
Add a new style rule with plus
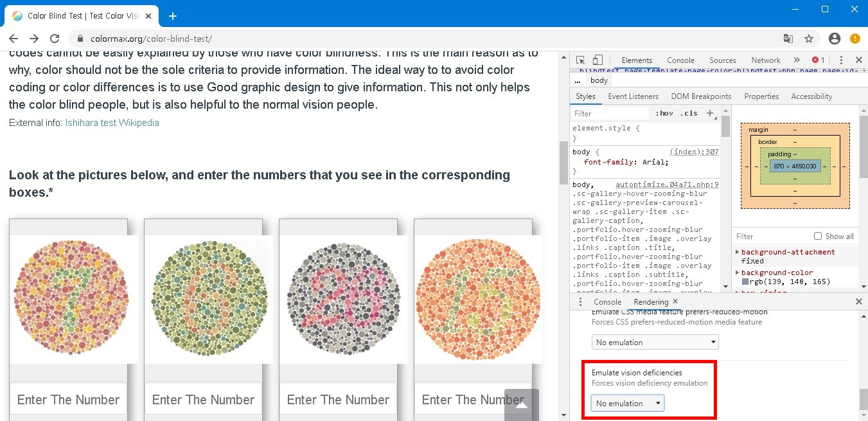click(x=710, y=113)
